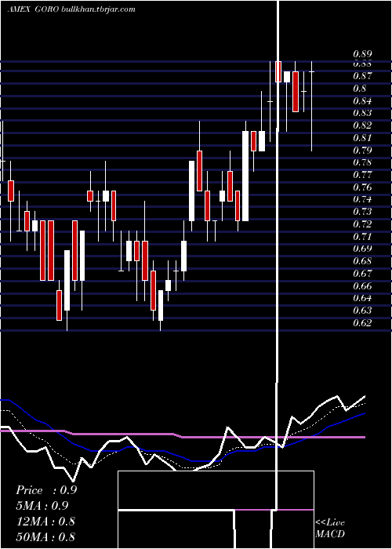Select the 0.79 price axis label
Screen dimensions: 392x549
tap(362, 151)
